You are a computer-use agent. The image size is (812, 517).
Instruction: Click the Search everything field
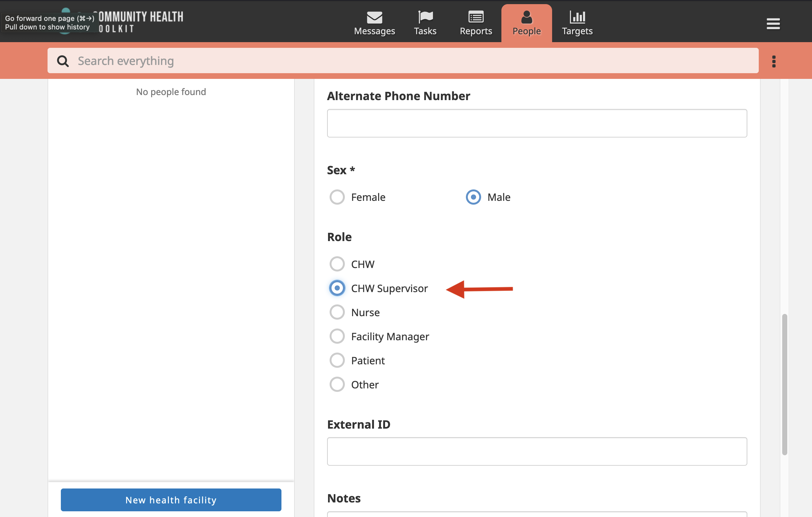pyautogui.click(x=403, y=61)
